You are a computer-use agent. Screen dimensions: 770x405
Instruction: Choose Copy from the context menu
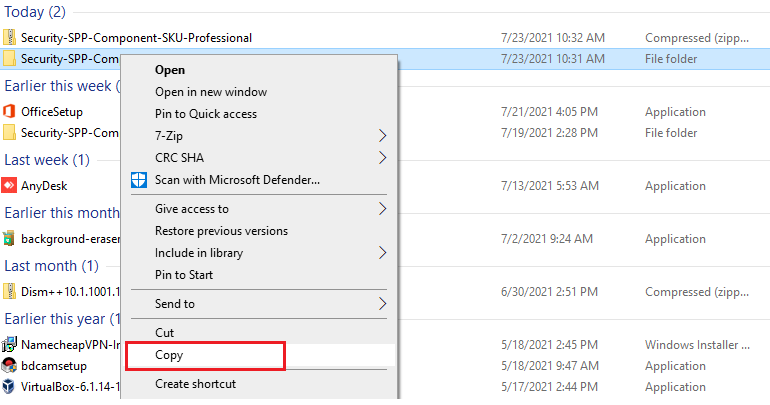169,355
